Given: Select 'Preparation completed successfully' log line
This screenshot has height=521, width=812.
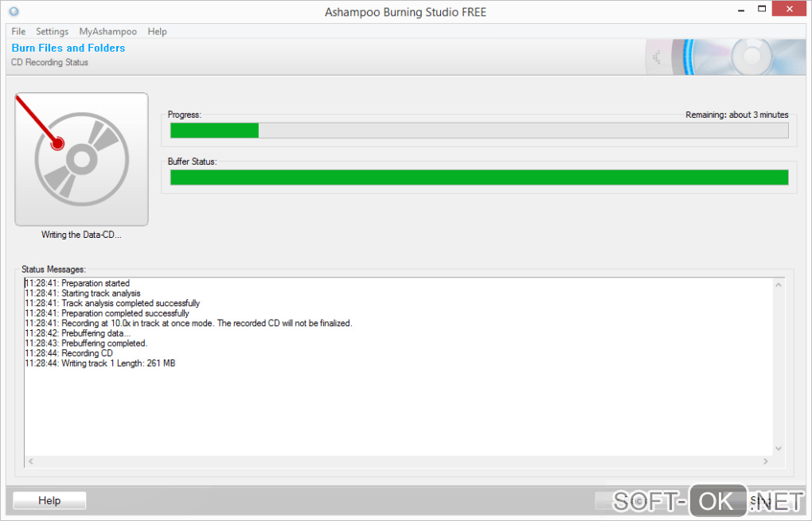Looking at the screenshot, I should coord(107,313).
